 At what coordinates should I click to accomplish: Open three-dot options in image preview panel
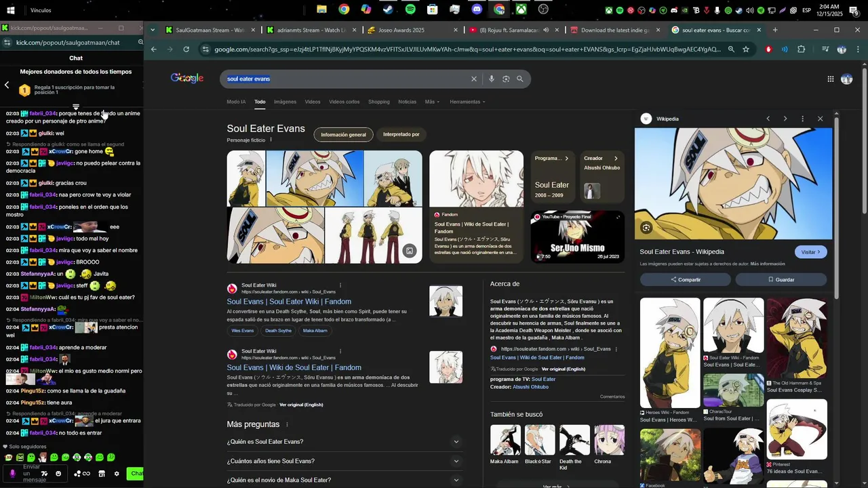pyautogui.click(x=802, y=119)
